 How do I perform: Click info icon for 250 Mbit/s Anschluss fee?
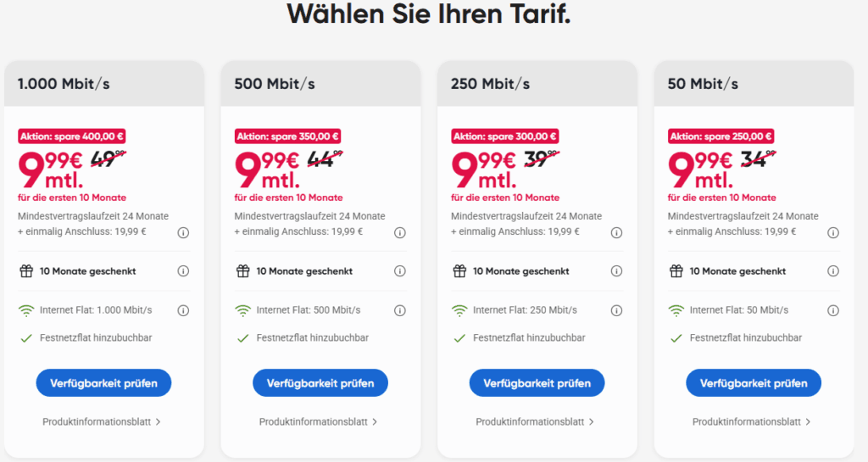click(616, 231)
